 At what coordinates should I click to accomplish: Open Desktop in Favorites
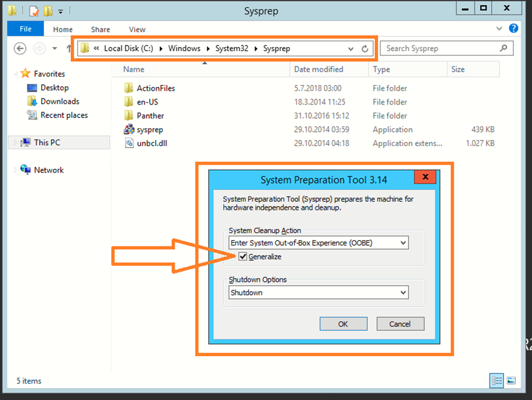click(x=55, y=88)
